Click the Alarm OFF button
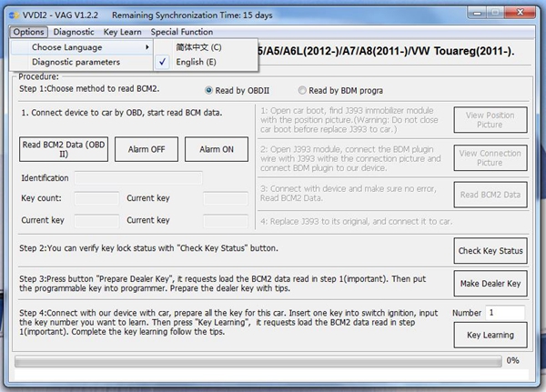This screenshot has height=392, width=546. 147,149
